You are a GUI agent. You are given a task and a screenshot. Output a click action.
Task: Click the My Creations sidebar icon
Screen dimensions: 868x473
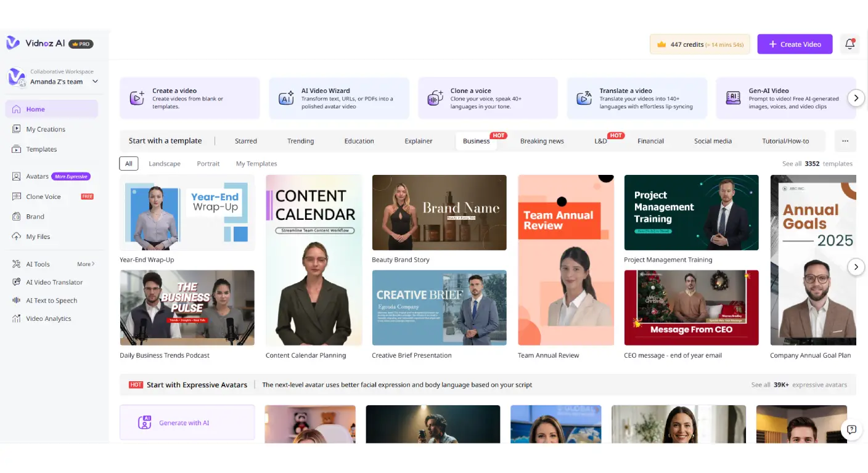click(x=16, y=129)
